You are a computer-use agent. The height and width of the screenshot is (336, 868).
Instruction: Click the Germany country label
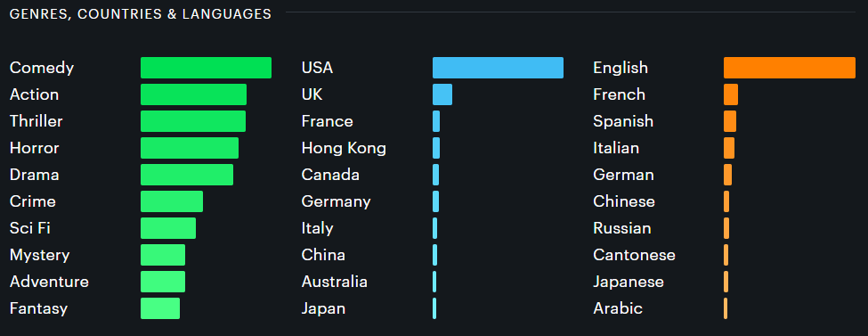[x=336, y=201]
